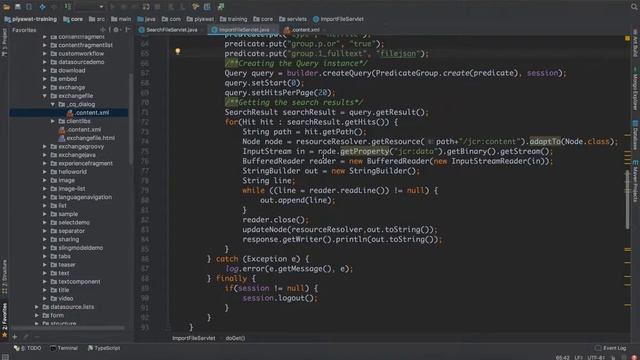
Task: Open the Database side tab
Action: 636,135
